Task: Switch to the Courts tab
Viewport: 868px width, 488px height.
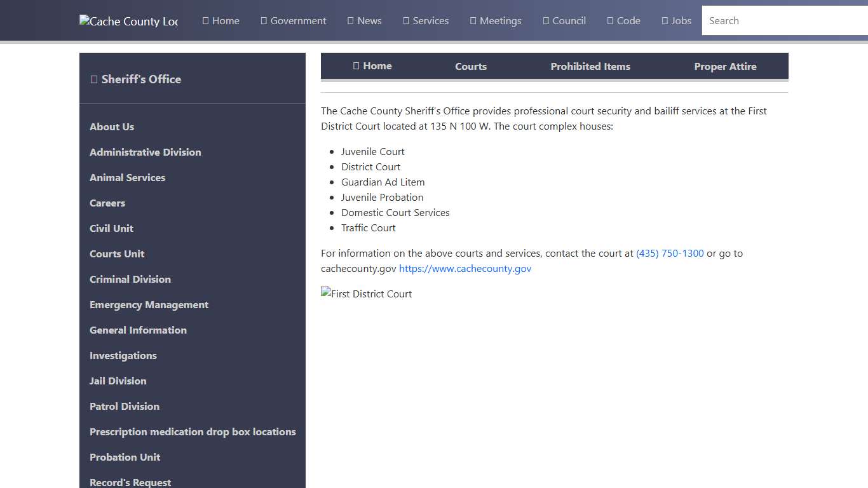Action: click(x=470, y=66)
